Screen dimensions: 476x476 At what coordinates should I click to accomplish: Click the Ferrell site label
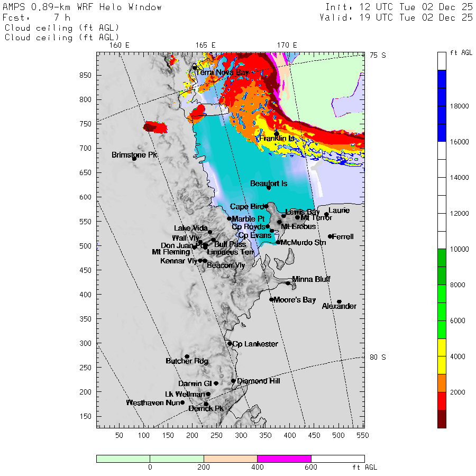[343, 236]
